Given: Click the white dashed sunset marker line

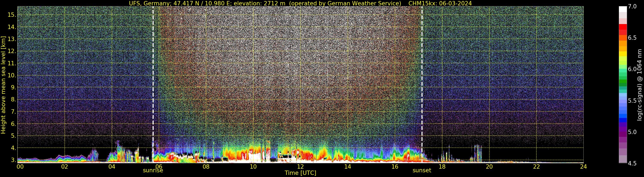Looking at the screenshot, I should pos(422,85).
